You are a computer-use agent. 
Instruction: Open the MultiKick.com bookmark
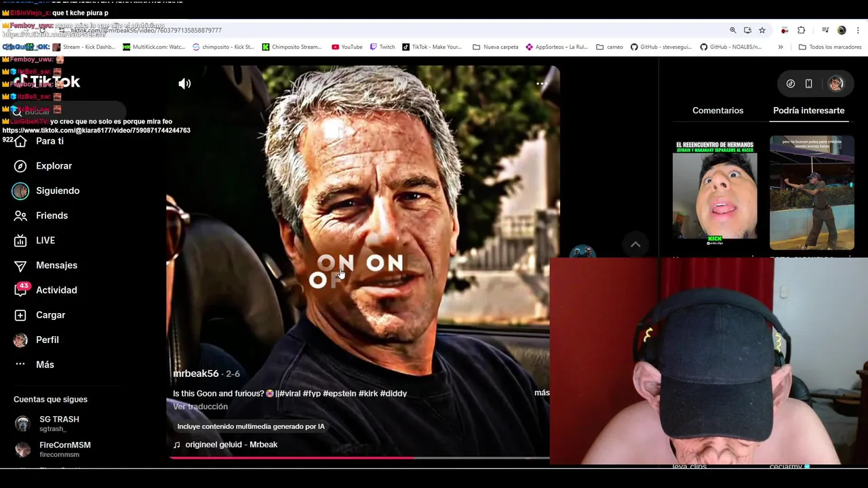(154, 47)
